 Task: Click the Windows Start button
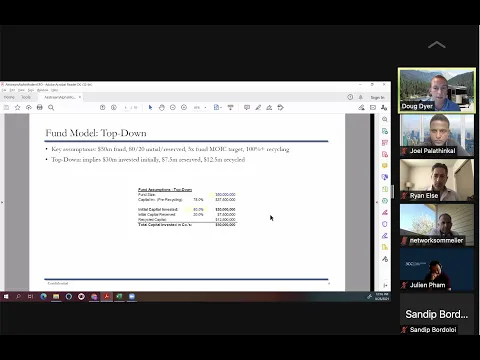click(6, 296)
